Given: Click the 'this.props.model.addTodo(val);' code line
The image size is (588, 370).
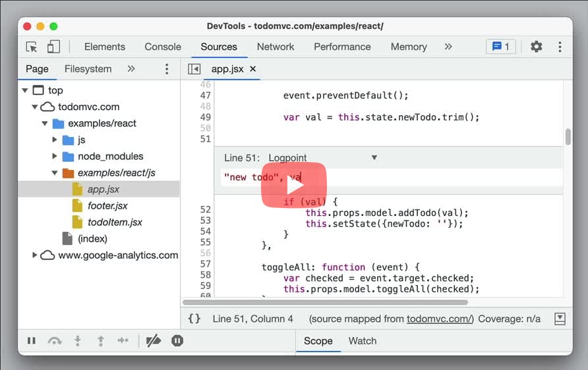Looking at the screenshot, I should [387, 213].
